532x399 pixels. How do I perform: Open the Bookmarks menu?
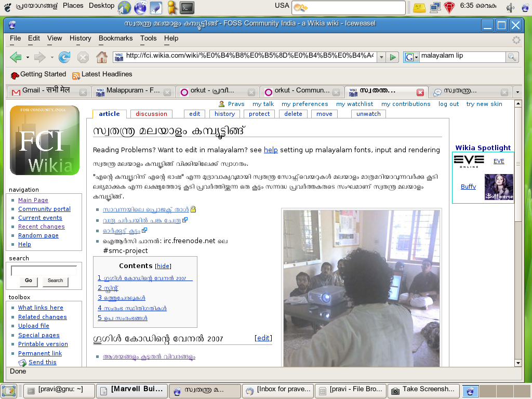[x=116, y=38]
